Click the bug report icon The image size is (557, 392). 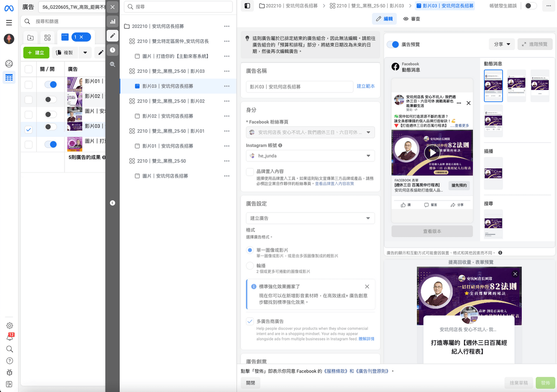pyautogui.click(x=9, y=372)
